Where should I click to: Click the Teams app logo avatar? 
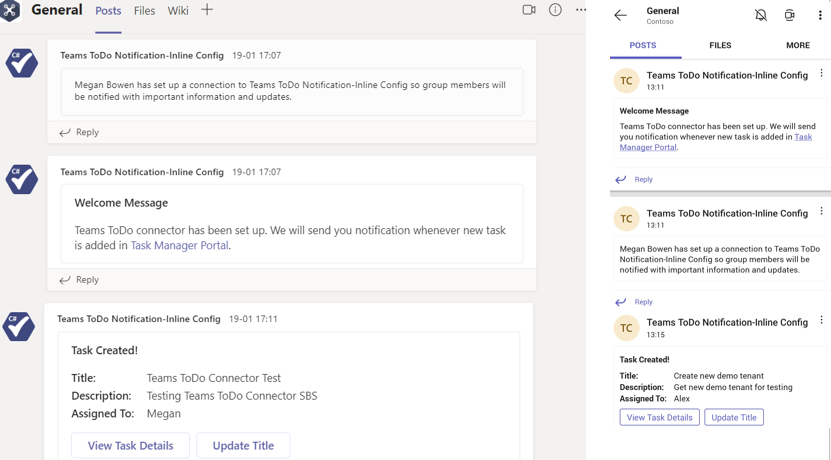coord(10,10)
